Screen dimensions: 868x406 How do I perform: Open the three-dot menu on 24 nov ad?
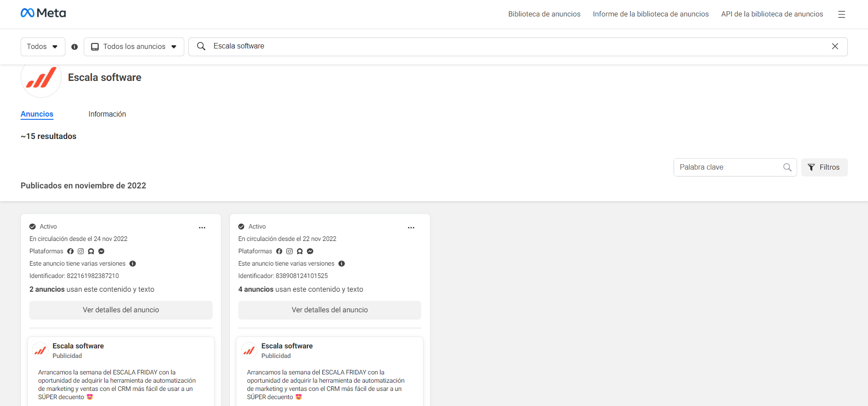pos(202,228)
